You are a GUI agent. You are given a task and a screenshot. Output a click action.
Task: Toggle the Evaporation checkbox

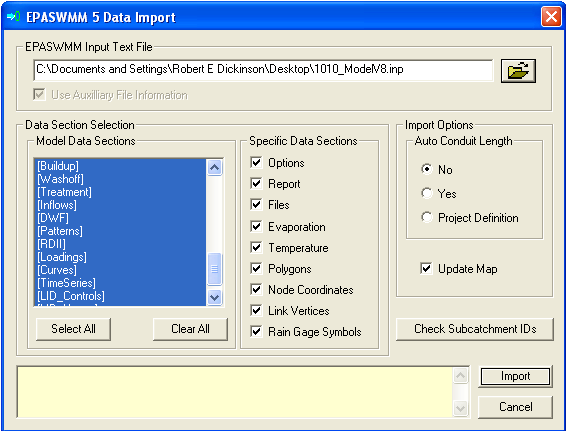tap(256, 226)
